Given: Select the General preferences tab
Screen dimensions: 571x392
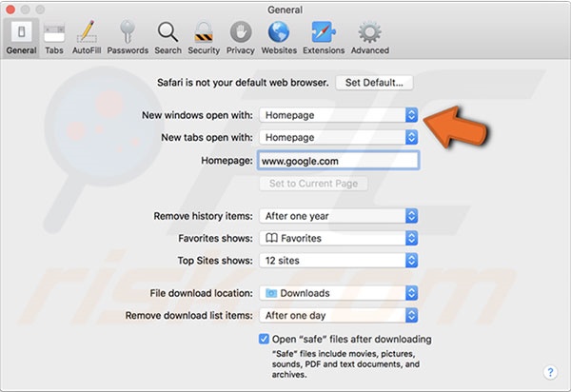Looking at the screenshot, I should coord(19,37).
